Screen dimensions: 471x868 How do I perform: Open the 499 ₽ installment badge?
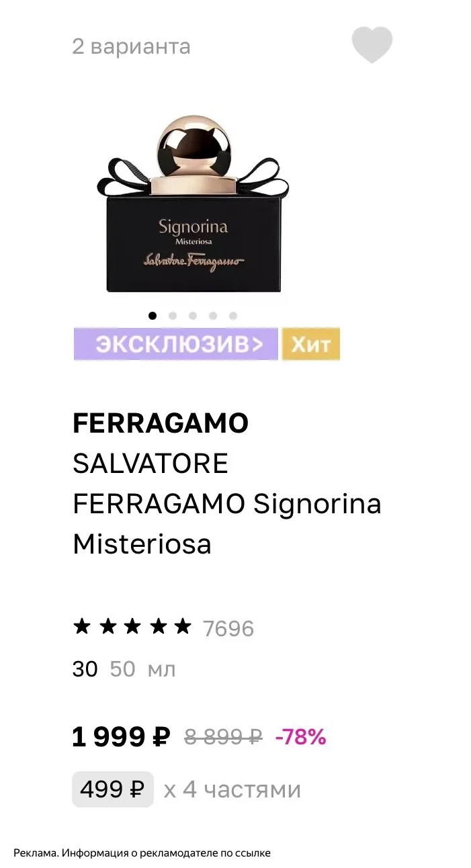[x=113, y=789]
